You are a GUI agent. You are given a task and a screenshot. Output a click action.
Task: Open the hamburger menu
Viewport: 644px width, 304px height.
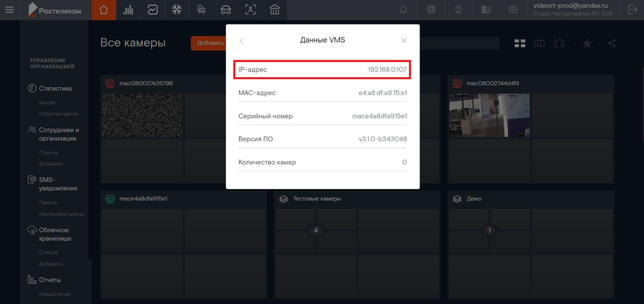(9, 9)
